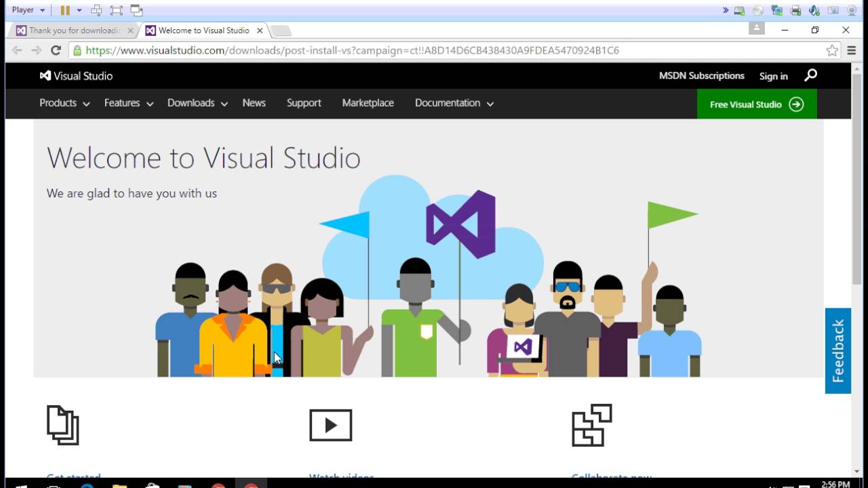
Task: Go forward in browser history
Action: tap(37, 50)
